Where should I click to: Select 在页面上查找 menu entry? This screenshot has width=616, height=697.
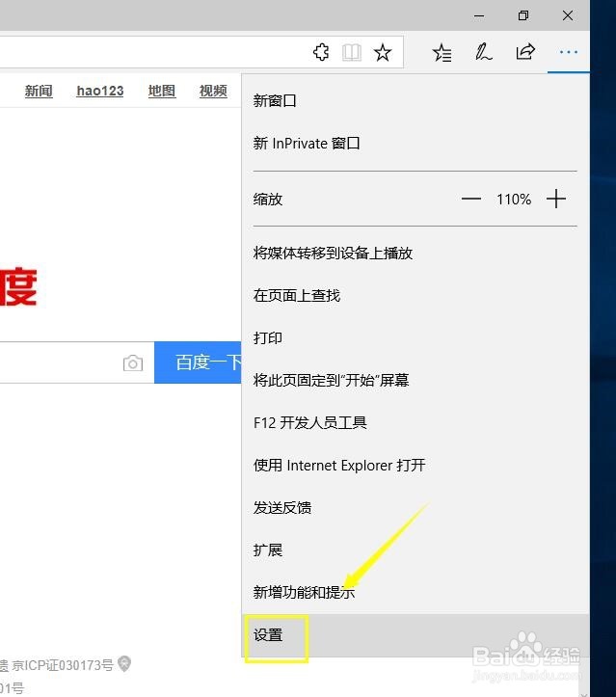click(x=415, y=295)
